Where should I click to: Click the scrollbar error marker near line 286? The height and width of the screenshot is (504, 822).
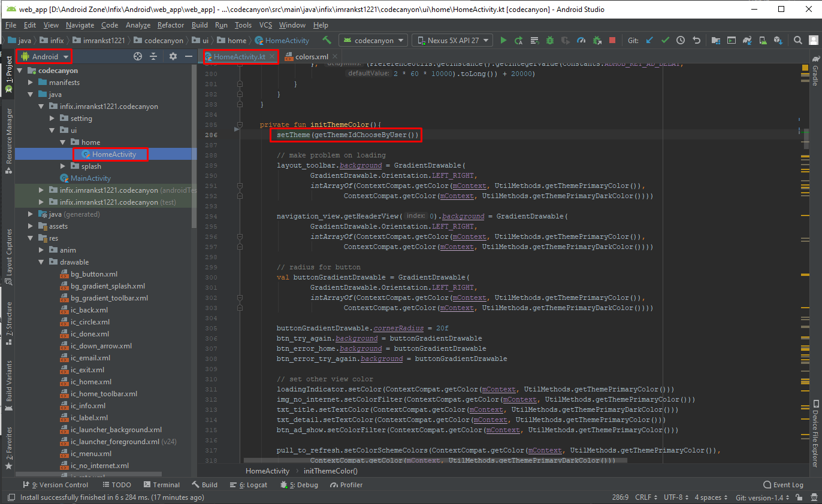(799, 132)
